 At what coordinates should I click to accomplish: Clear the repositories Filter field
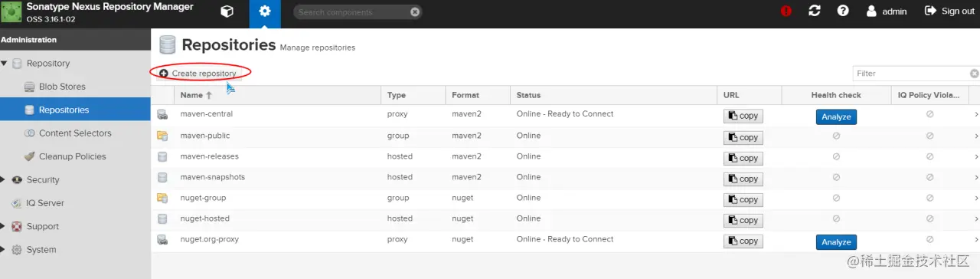974,74
